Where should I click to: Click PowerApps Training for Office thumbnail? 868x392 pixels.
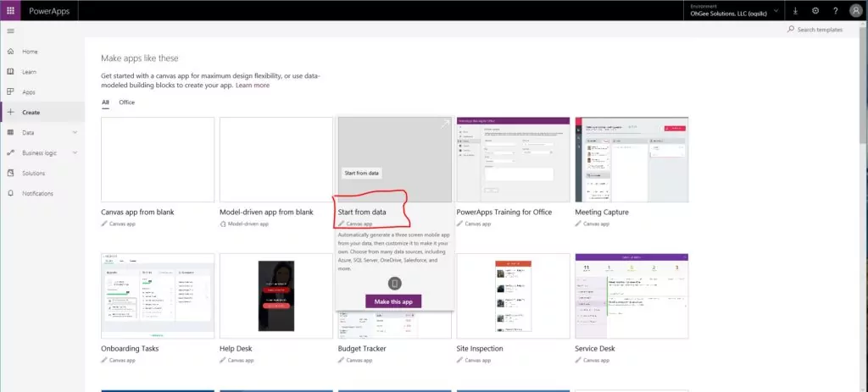[x=513, y=159]
